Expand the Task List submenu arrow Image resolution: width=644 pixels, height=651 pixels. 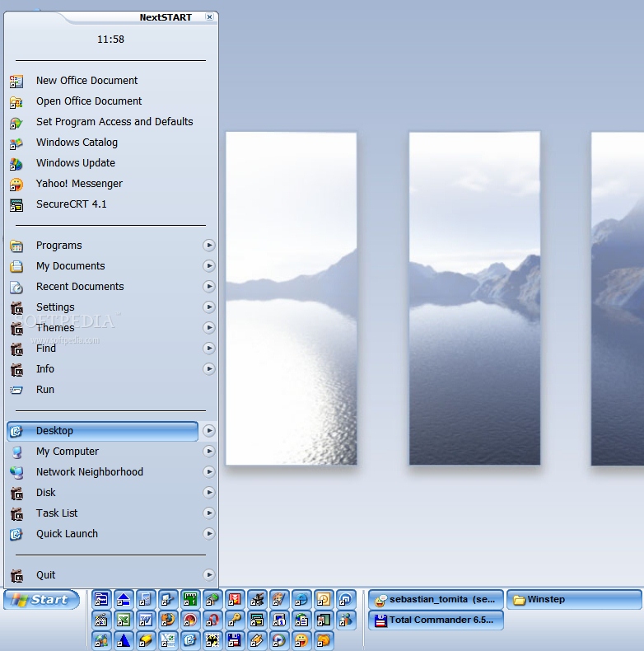click(x=209, y=513)
